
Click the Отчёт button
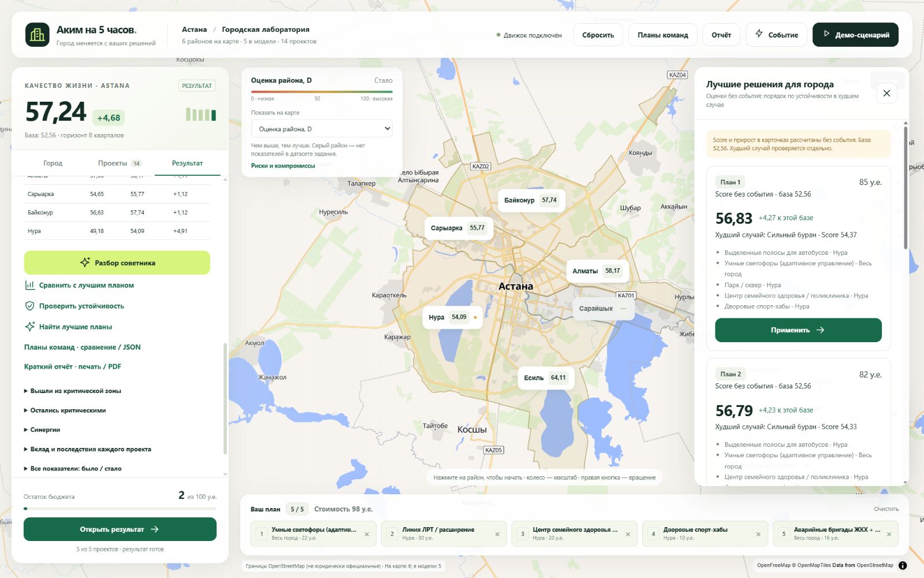point(721,35)
